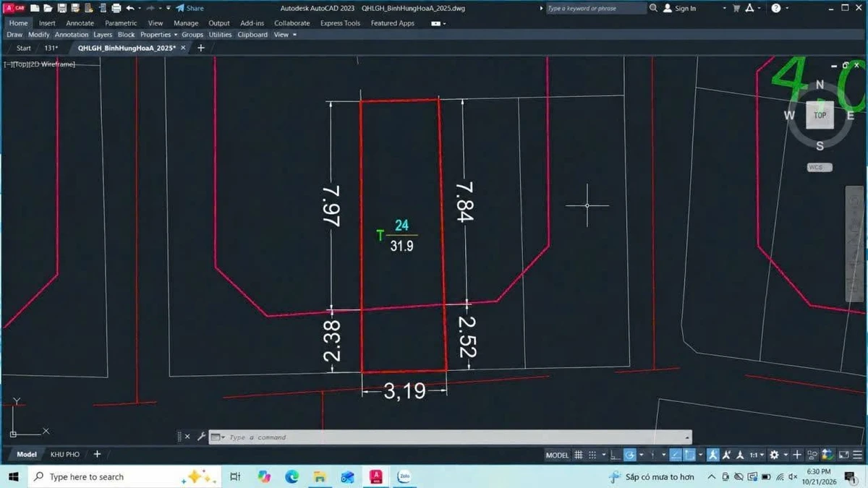Viewport: 868px width, 488px height.
Task: Toggle Ortho mode in status bar
Action: tap(615, 455)
